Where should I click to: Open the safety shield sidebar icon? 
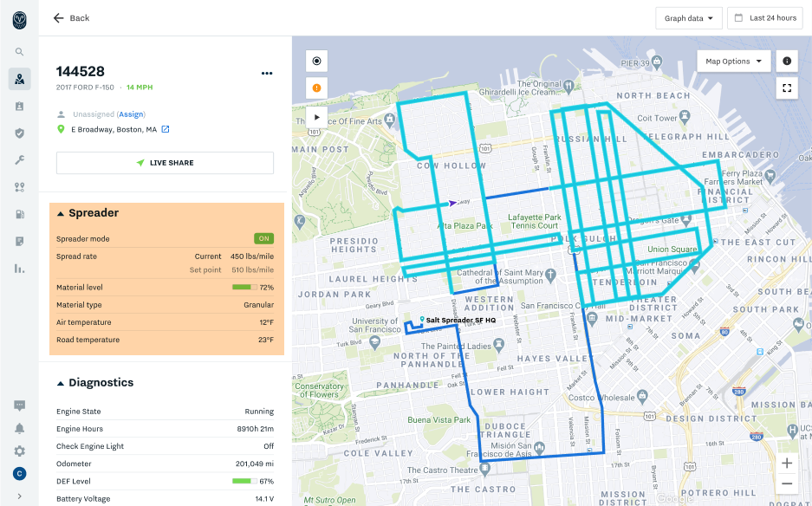pos(19,133)
